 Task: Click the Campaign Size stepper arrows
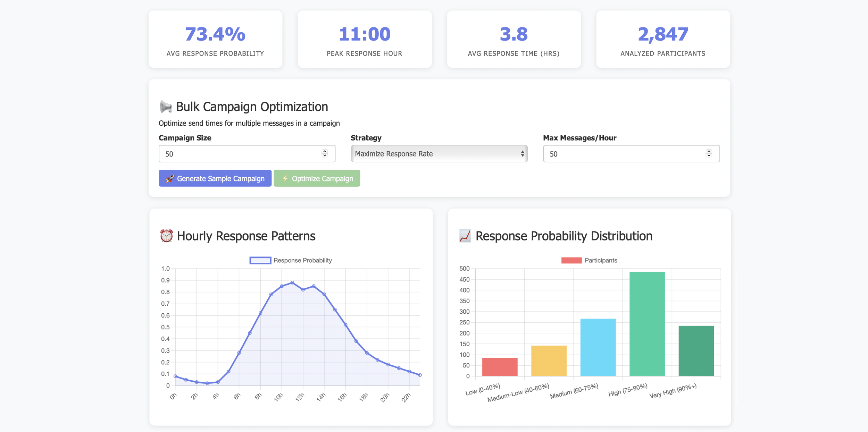point(325,153)
